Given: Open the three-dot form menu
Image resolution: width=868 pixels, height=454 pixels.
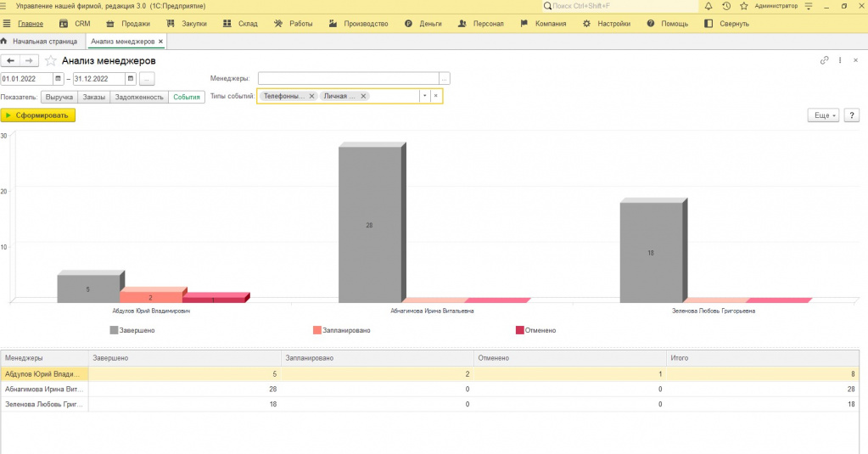Looking at the screenshot, I should pos(840,60).
